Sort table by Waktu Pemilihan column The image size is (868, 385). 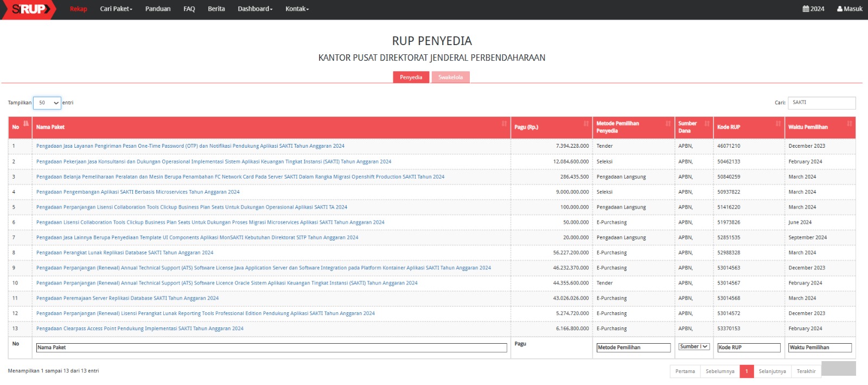[820, 127]
